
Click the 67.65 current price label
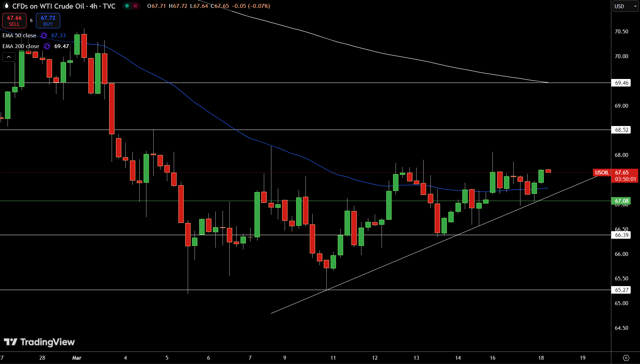click(622, 173)
